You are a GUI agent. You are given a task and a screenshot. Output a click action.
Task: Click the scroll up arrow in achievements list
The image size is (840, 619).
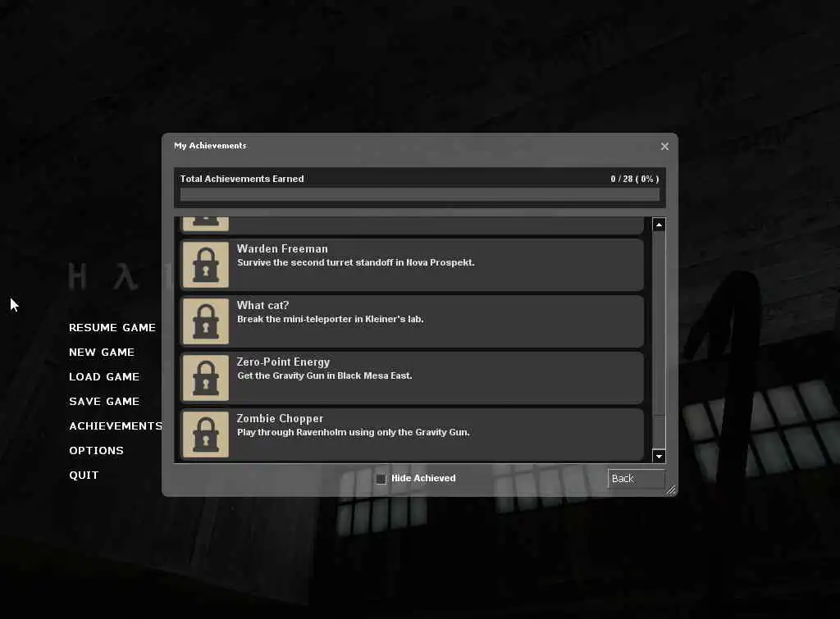(659, 225)
